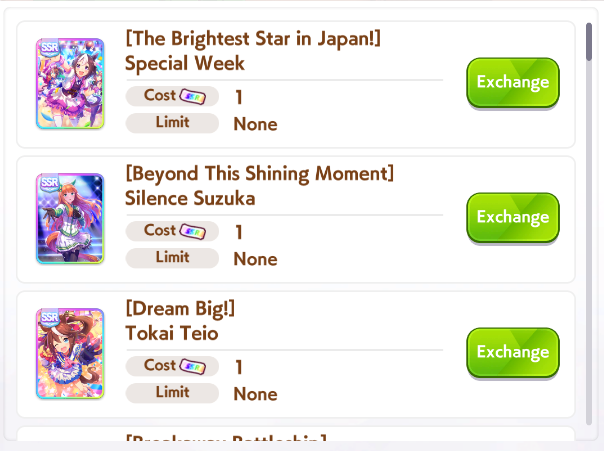The image size is (604, 451).
Task: Select the "Beyond This Shining Moment" title
Action: (x=259, y=174)
